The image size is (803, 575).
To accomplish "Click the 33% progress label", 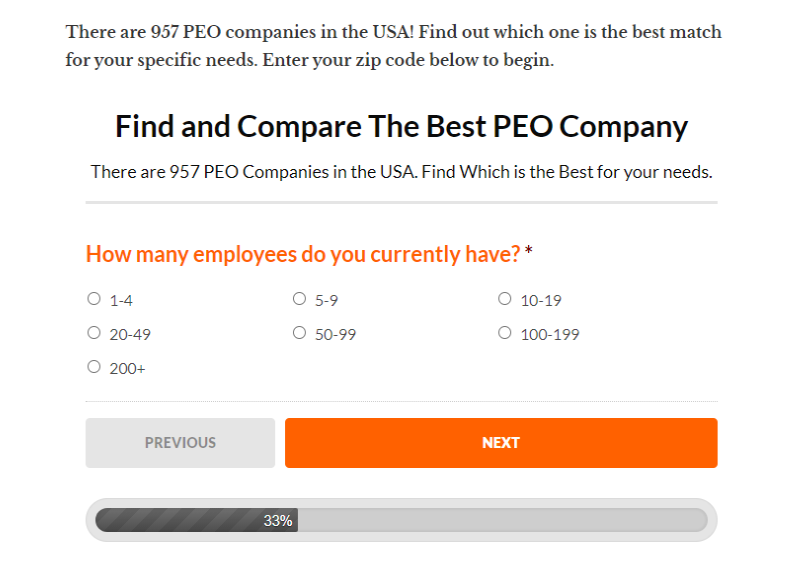I will tap(278, 521).
